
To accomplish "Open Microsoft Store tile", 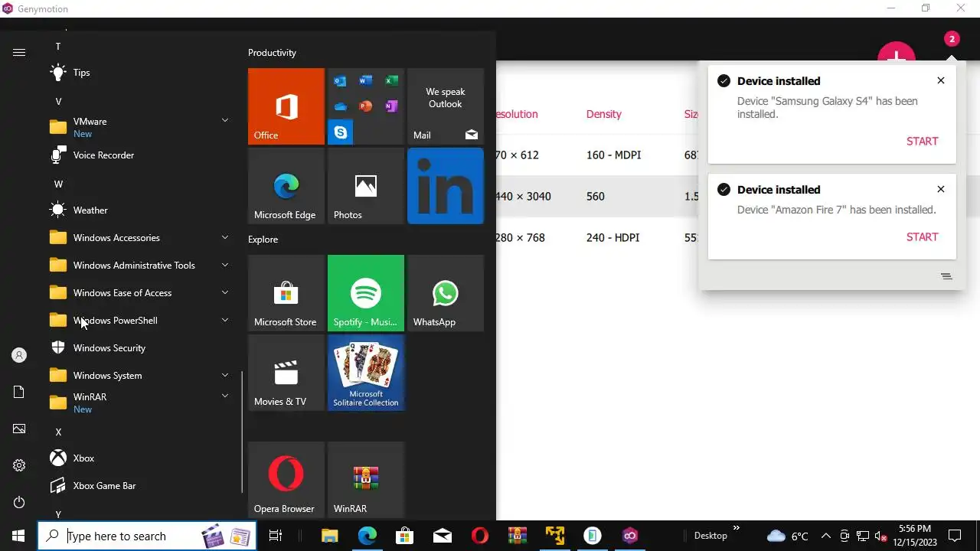I will click(286, 293).
